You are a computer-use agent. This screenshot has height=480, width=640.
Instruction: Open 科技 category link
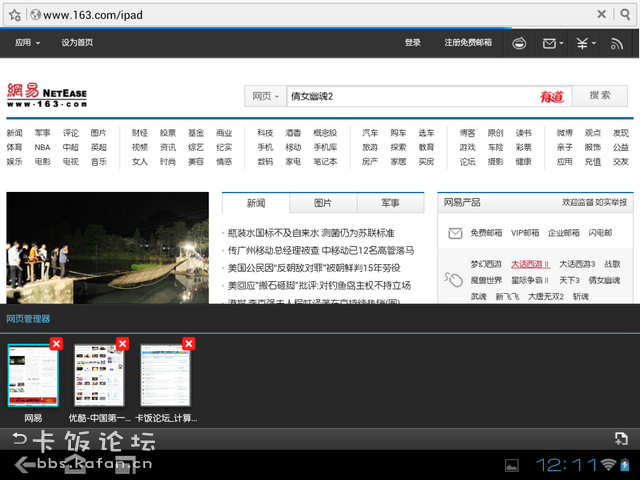coord(265,133)
